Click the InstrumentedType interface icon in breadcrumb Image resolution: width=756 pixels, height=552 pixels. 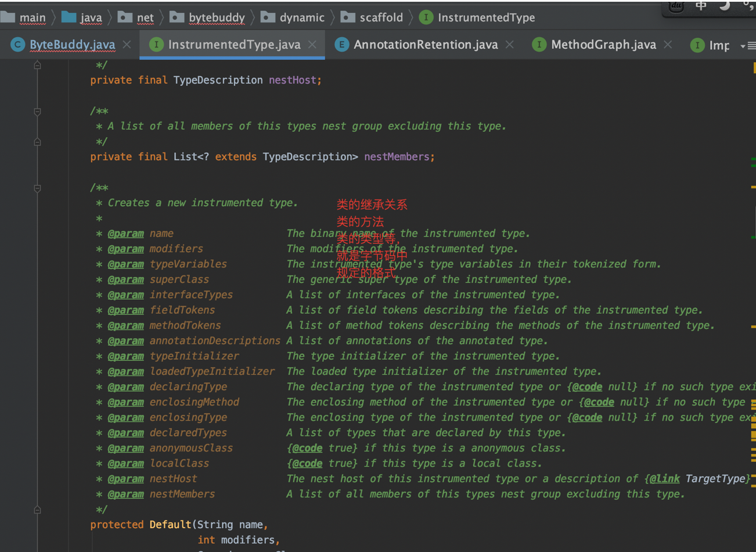pos(426,17)
